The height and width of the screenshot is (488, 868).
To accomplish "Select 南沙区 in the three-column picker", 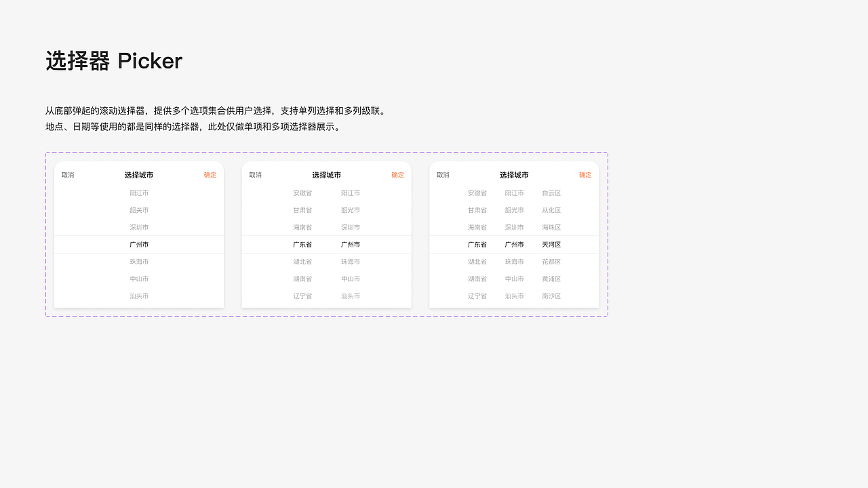I will tap(551, 296).
